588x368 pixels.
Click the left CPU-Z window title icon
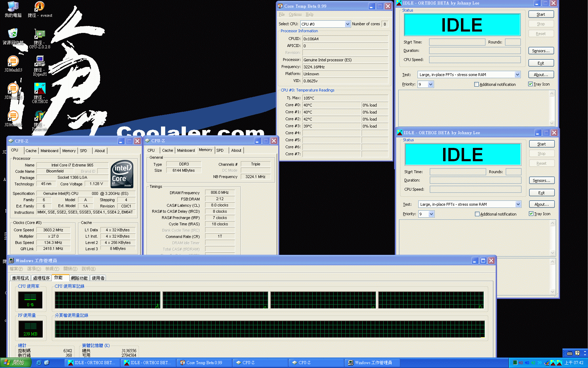point(11,141)
